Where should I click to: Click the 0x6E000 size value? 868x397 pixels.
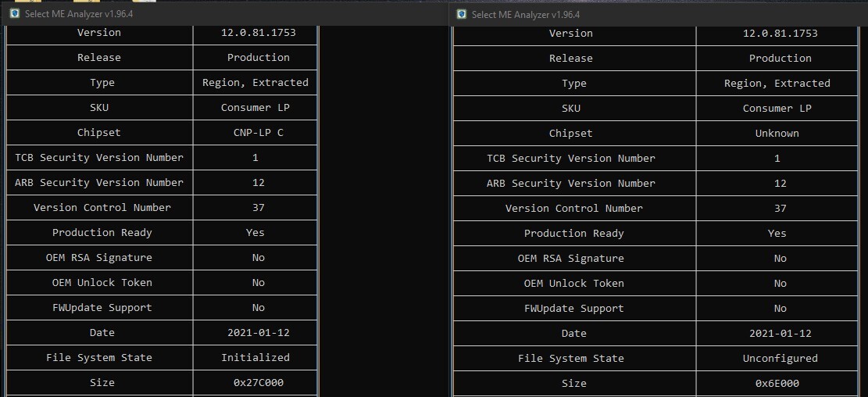777,383
